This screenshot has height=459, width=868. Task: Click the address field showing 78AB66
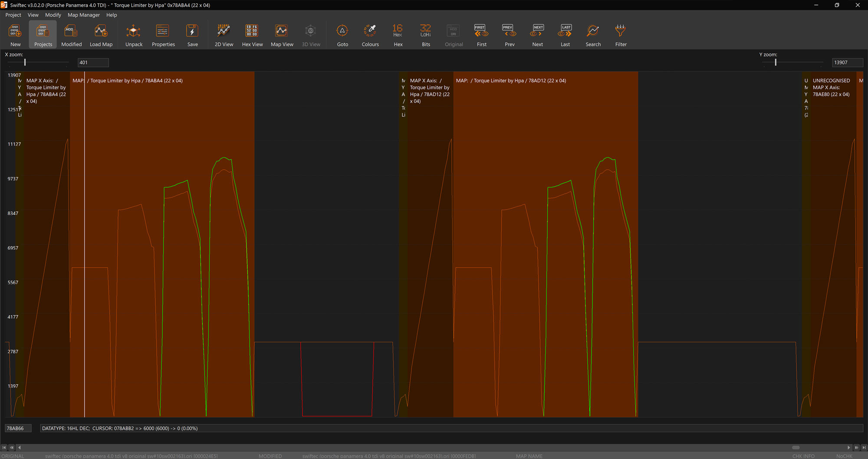18,428
